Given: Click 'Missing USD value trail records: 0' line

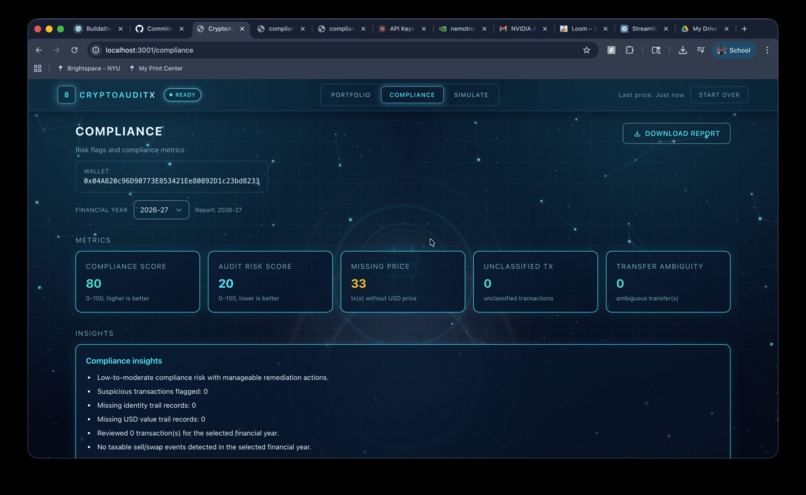Looking at the screenshot, I should pyautogui.click(x=151, y=419).
